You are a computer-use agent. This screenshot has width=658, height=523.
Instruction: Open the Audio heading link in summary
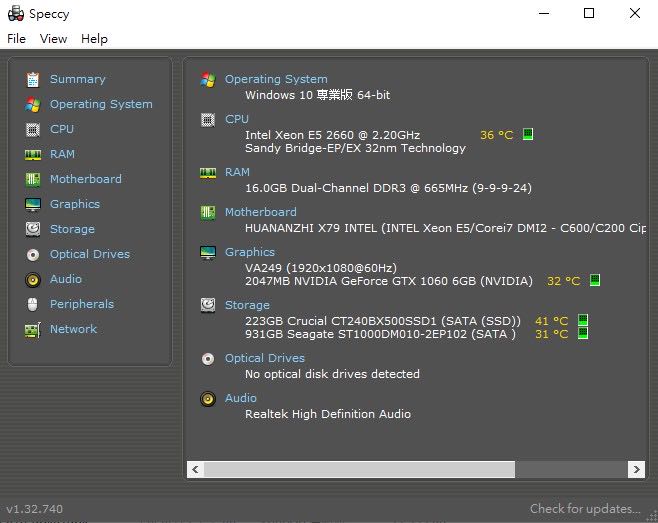click(x=240, y=398)
